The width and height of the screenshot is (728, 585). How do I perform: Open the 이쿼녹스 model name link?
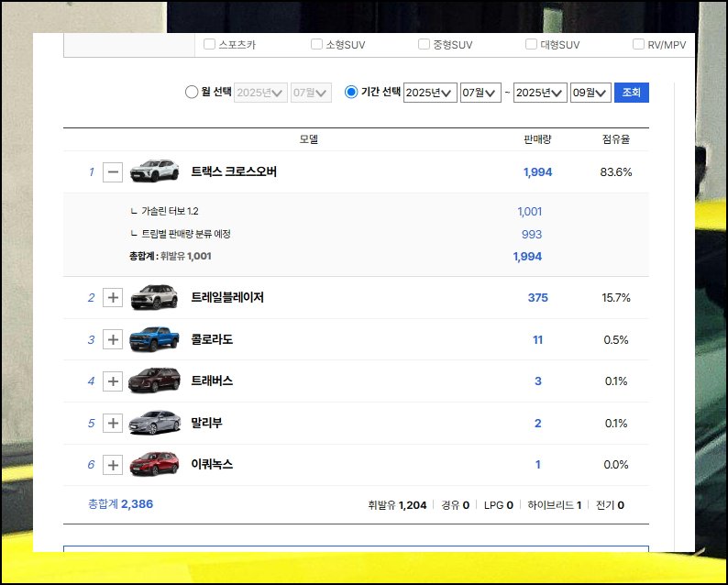(212, 464)
